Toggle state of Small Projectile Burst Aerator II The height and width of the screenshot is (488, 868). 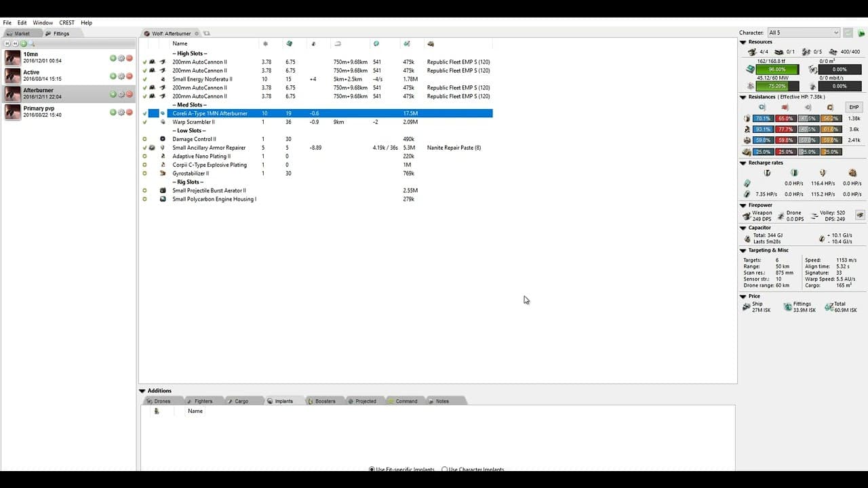144,190
